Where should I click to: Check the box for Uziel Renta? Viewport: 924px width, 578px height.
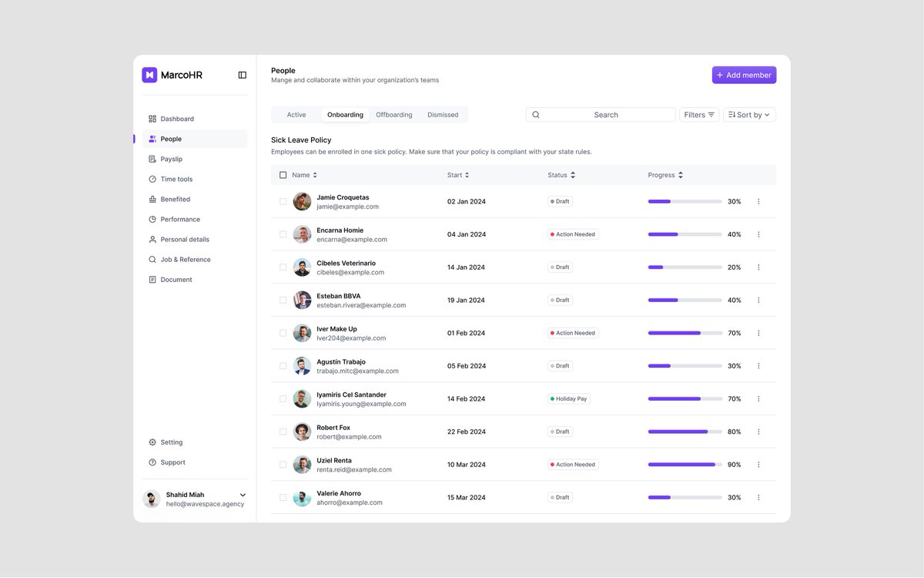283,465
